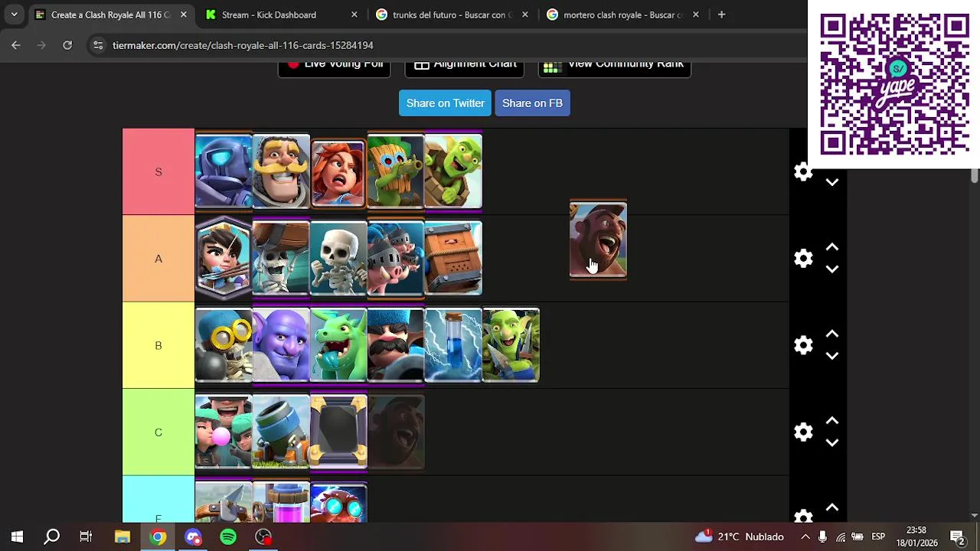Image resolution: width=980 pixels, height=551 pixels.
Task: Move C tier row up with arrow
Action: (832, 421)
